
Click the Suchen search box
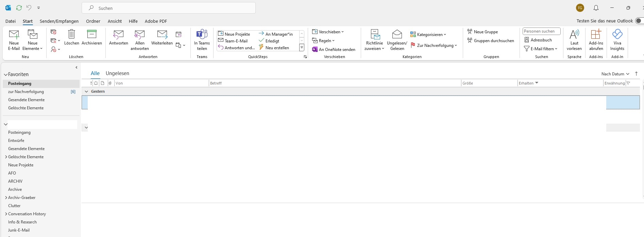169,8
